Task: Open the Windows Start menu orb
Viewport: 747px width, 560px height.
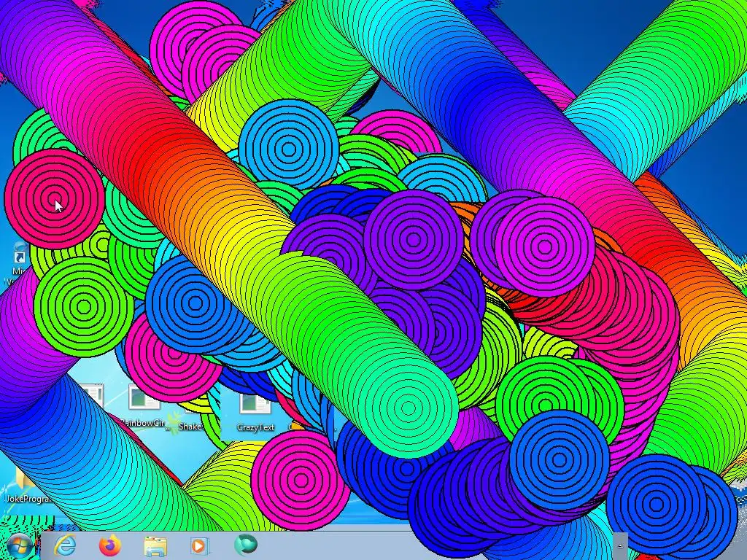Action: click(18, 546)
